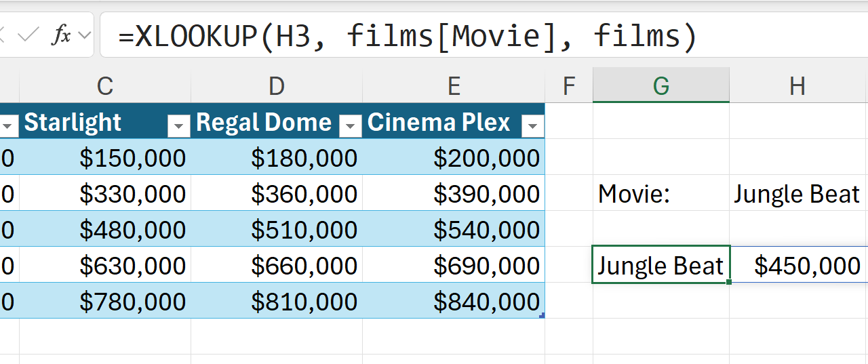Image resolution: width=868 pixels, height=364 pixels.
Task: Click the Enter checkmark in formula bar
Action: pyautogui.click(x=28, y=35)
